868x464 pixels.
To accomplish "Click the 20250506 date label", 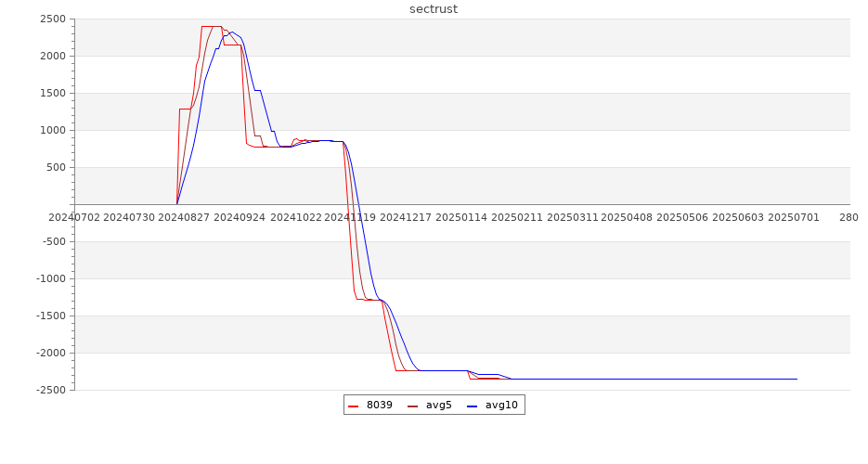I will 682,217.
